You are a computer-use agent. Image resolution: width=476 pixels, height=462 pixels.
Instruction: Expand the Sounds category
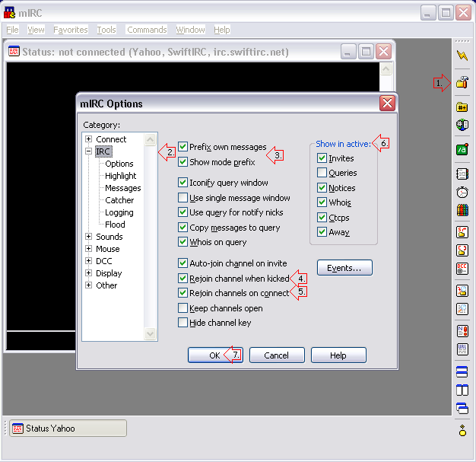[x=88, y=236]
